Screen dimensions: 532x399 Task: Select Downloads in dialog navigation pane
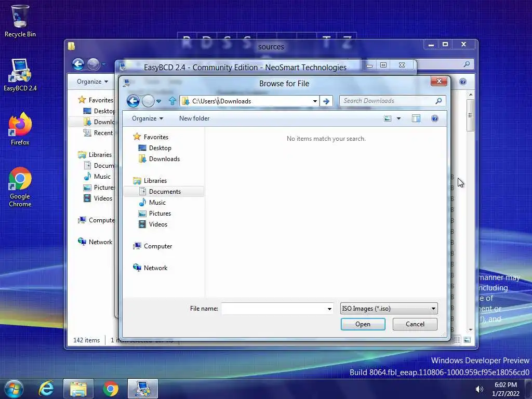[x=159, y=159]
